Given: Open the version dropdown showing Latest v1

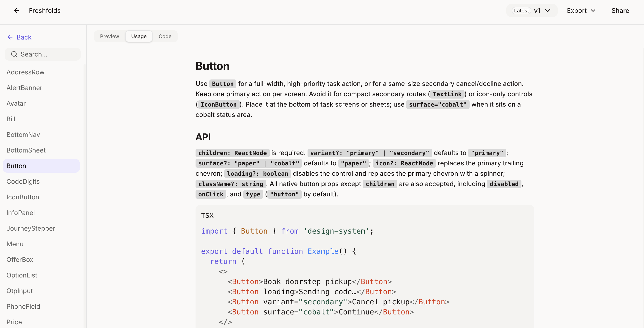Looking at the screenshot, I should coord(532,11).
